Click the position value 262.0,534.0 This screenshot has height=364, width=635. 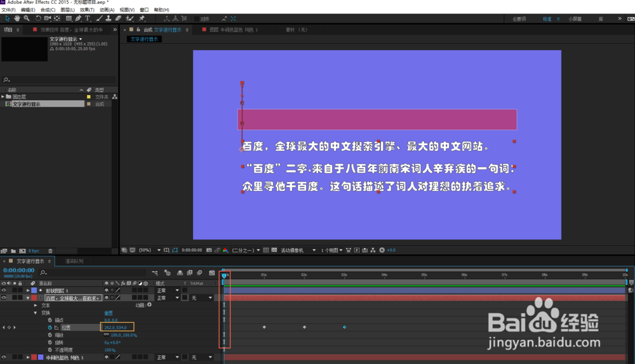(116, 327)
